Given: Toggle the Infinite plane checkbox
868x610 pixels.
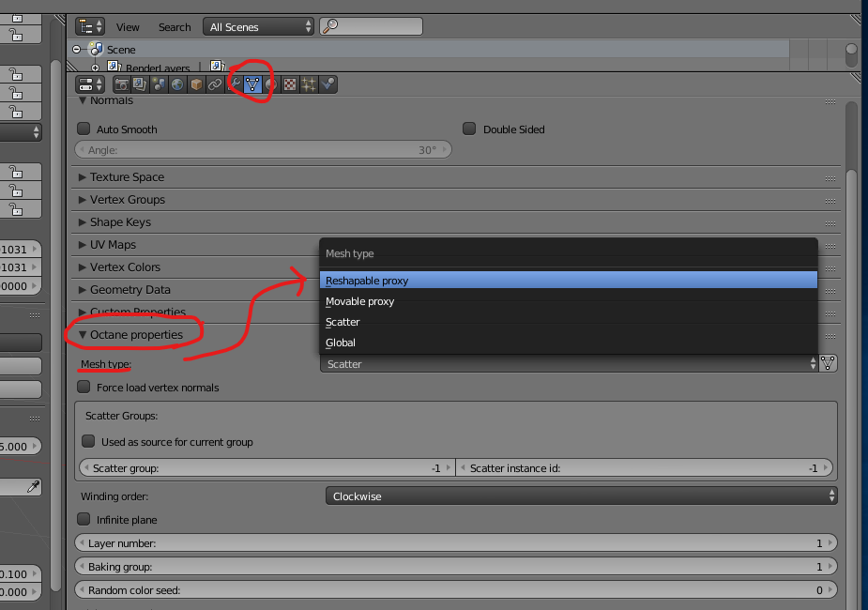Looking at the screenshot, I should click(x=84, y=519).
